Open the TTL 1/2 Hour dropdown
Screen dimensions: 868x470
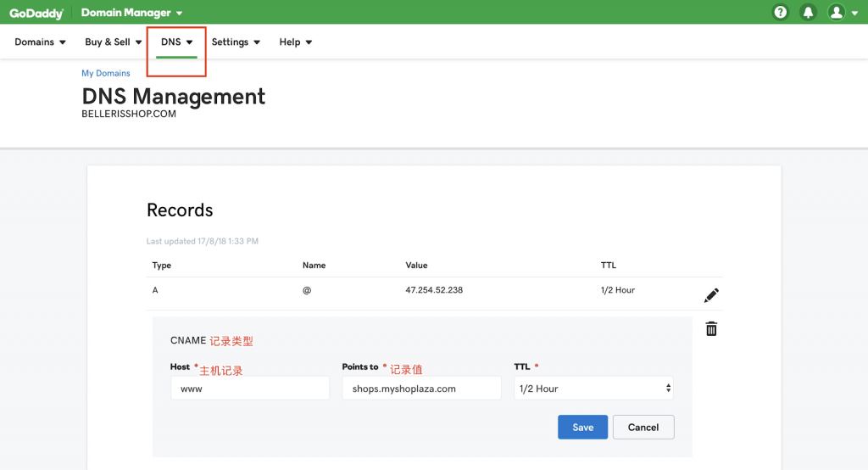593,388
